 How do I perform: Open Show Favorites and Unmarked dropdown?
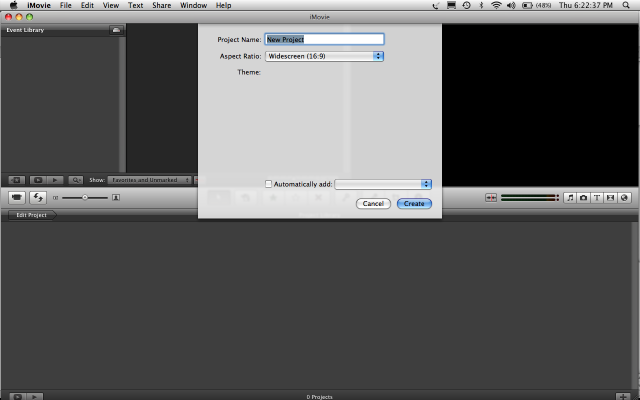(x=150, y=180)
